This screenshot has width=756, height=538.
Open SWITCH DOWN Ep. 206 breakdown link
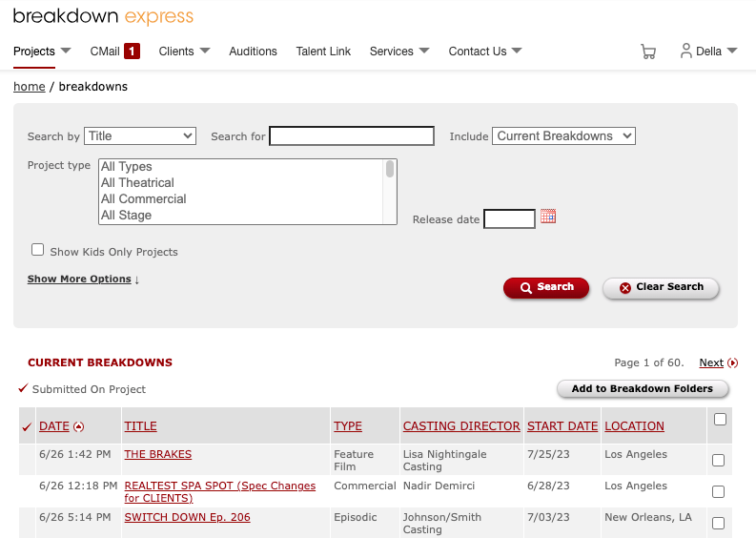coord(187,517)
